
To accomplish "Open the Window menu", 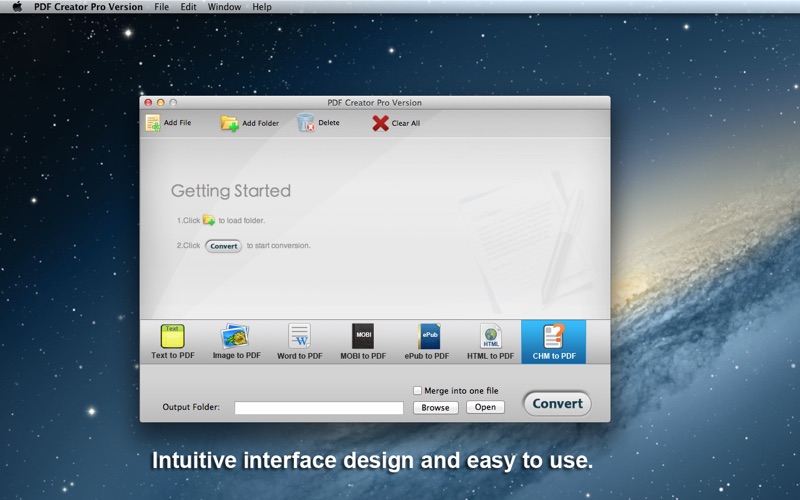I will pyautogui.click(x=224, y=7).
